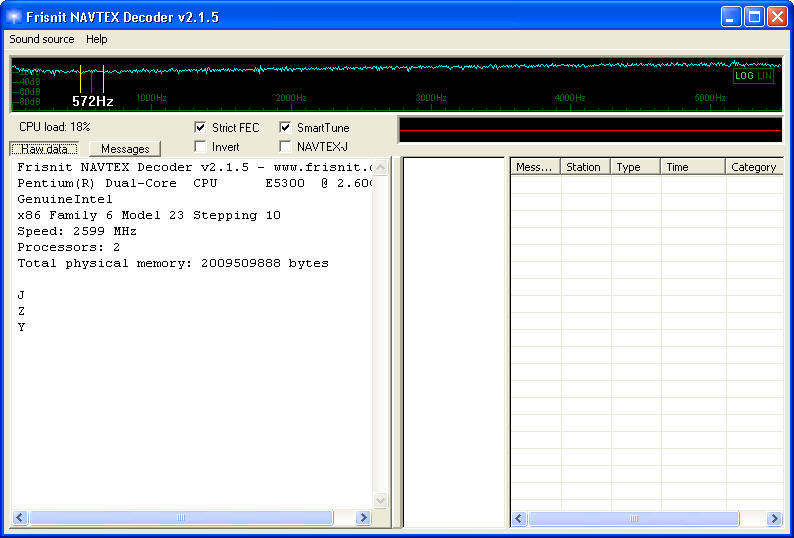Click the red tuning indicator display

pyautogui.click(x=590, y=130)
